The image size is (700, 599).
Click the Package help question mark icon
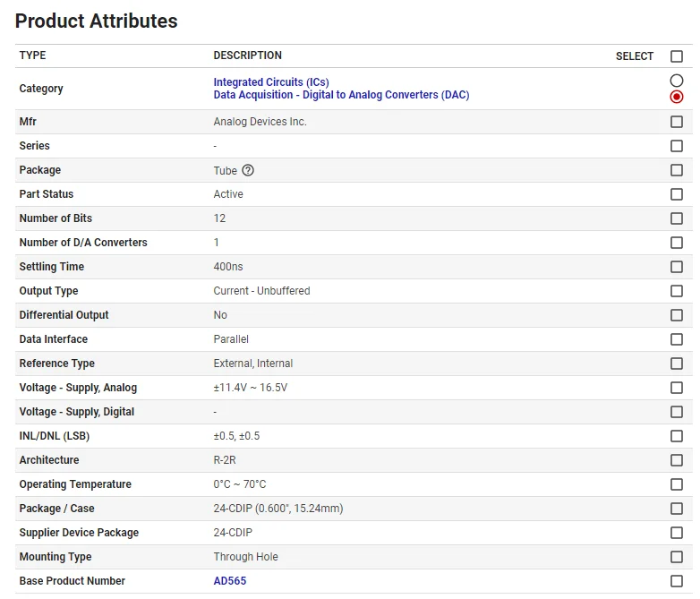pyautogui.click(x=248, y=170)
